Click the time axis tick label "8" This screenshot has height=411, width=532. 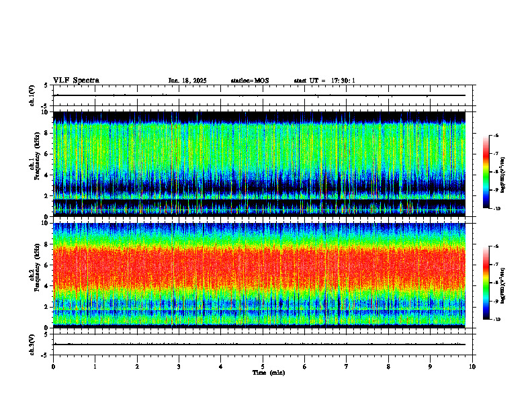pos(388,367)
